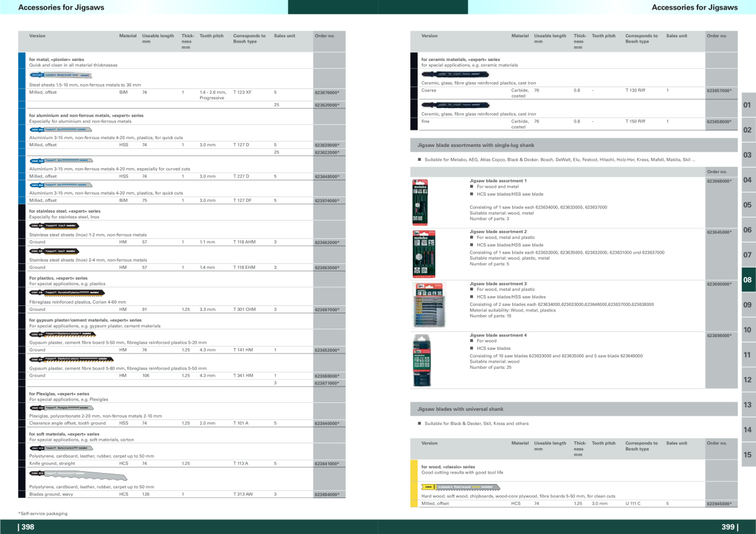Image resolution: width=756 pixels, height=534 pixels.
Task: Click the '*Self-service packaging' footnote
Action: (x=43, y=514)
